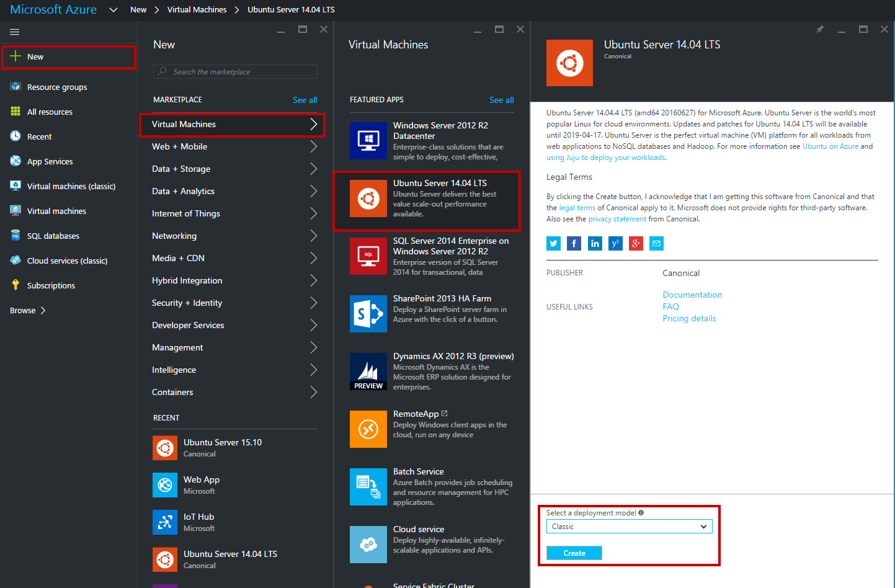
Task: Click the RemoteApp orange icon
Action: point(368,429)
